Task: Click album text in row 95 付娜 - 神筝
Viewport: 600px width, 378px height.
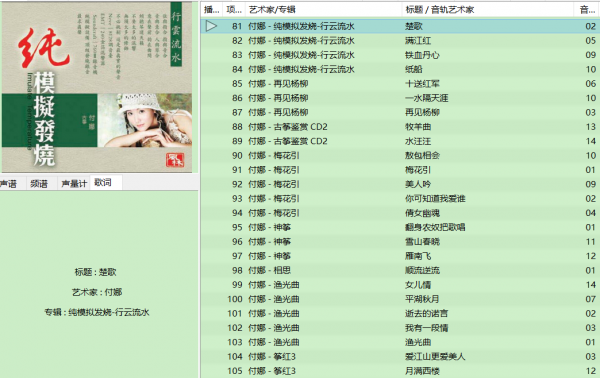Action: click(269, 227)
